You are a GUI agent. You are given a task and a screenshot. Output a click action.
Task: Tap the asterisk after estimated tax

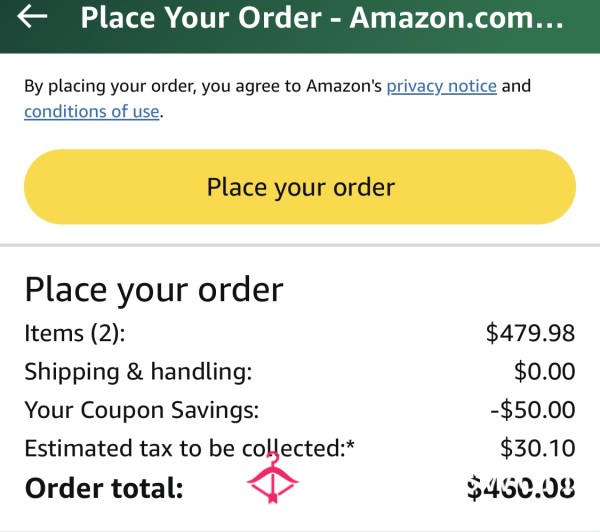[x=349, y=445]
